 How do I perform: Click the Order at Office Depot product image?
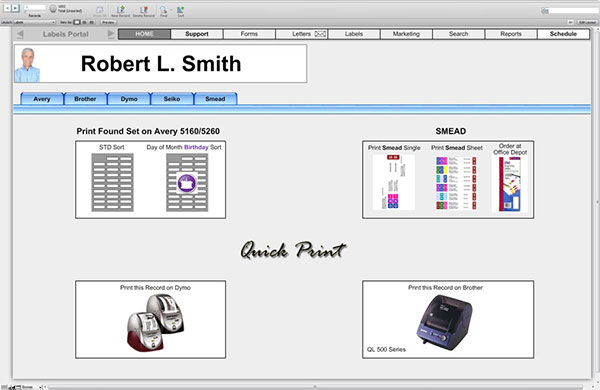tap(509, 184)
